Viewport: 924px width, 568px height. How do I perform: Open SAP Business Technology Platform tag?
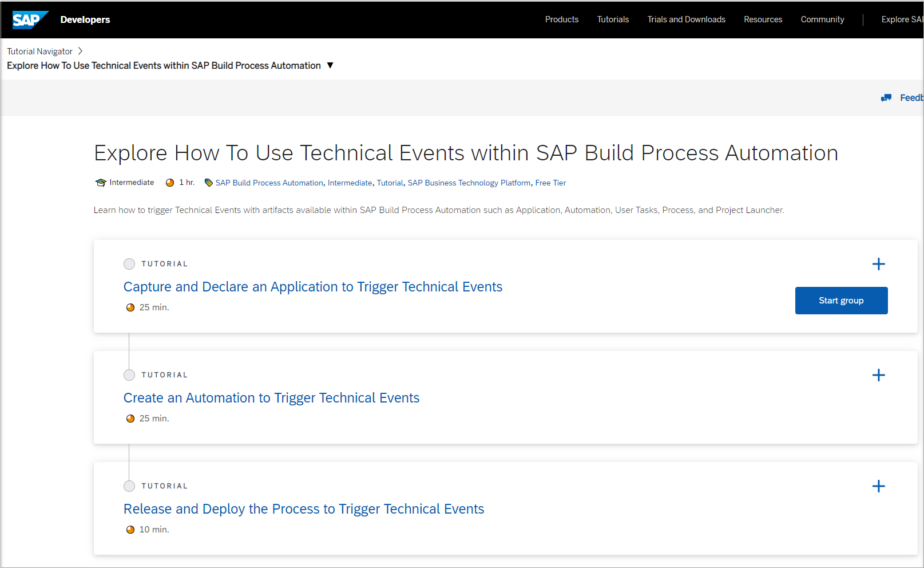point(469,183)
